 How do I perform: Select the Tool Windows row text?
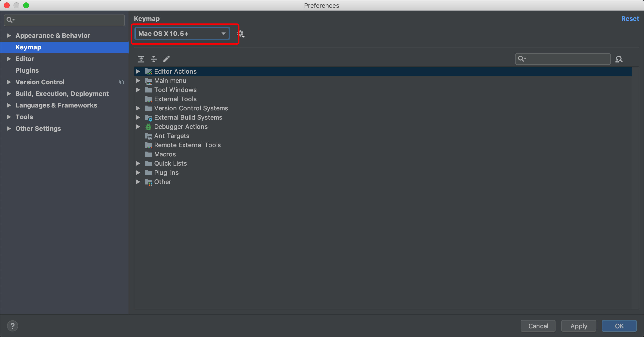(175, 90)
